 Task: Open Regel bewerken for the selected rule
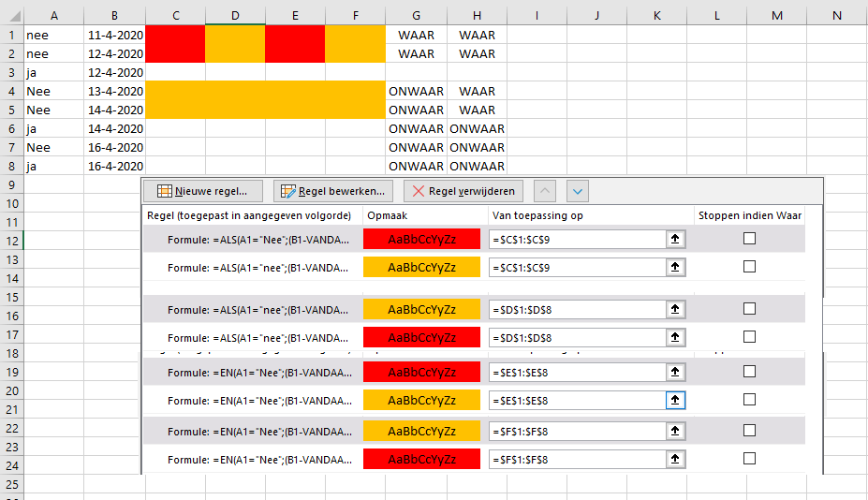point(333,191)
